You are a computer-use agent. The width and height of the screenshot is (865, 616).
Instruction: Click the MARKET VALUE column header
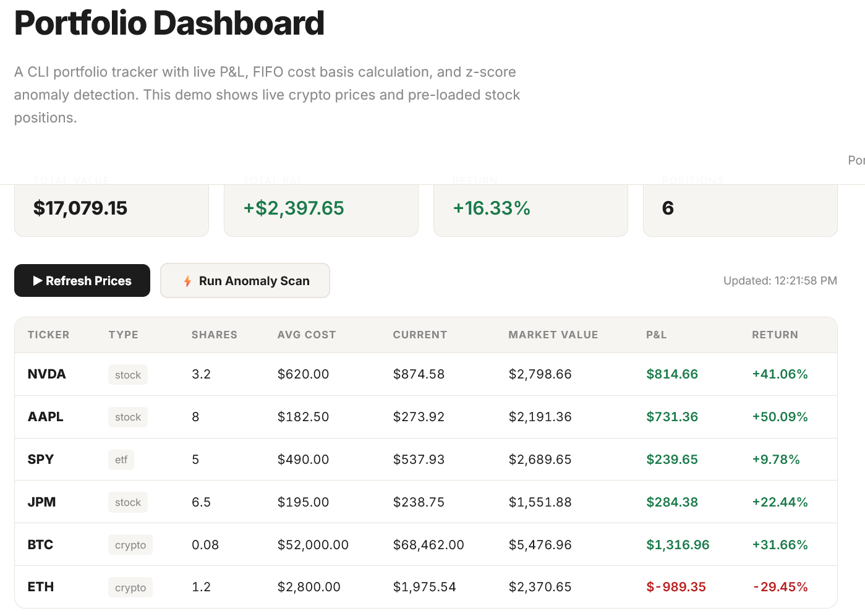(x=553, y=335)
